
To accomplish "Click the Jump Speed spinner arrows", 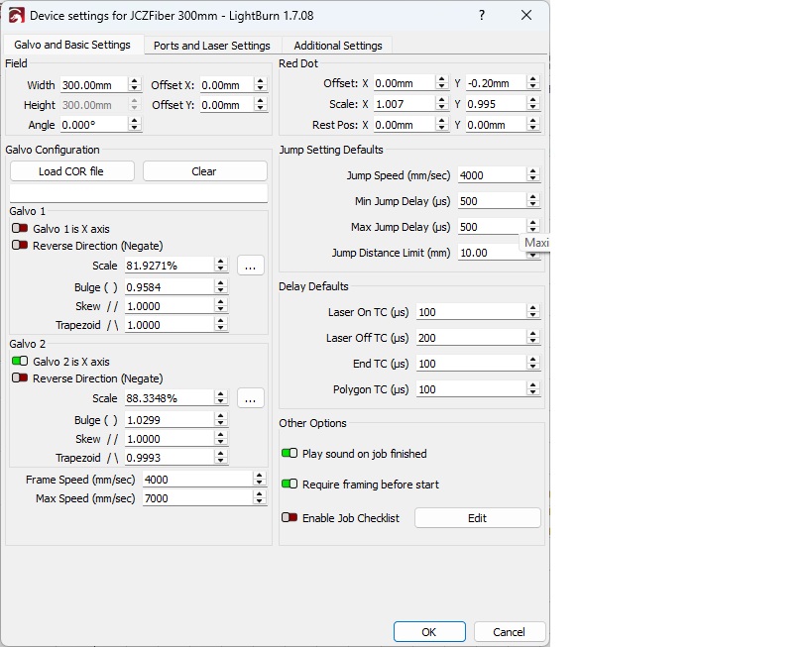I will click(532, 175).
